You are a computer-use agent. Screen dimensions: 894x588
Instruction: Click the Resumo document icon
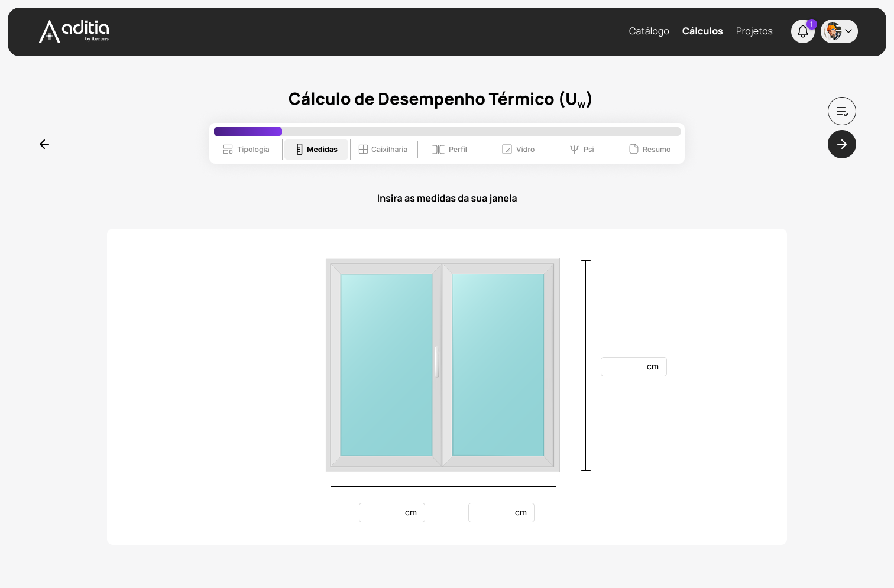tap(634, 150)
